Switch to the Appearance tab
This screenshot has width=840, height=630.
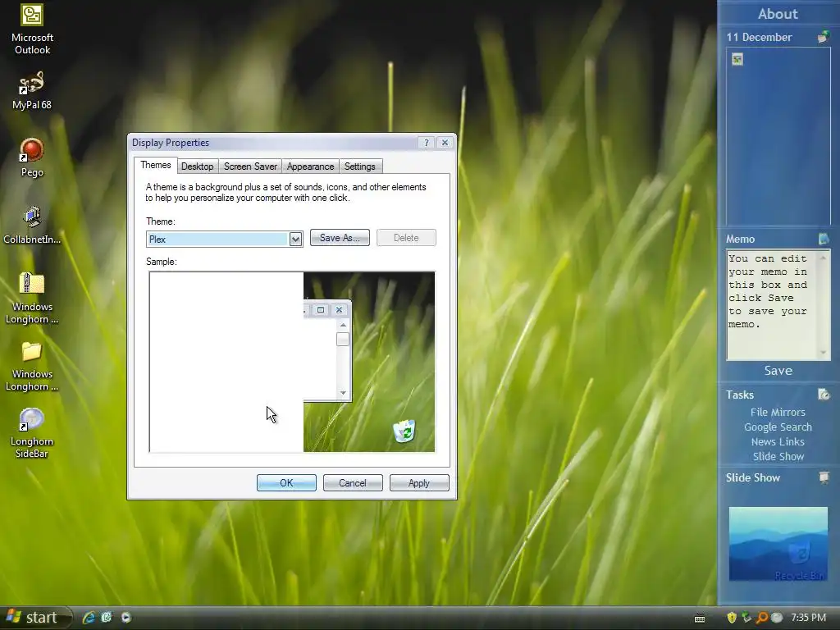click(310, 166)
